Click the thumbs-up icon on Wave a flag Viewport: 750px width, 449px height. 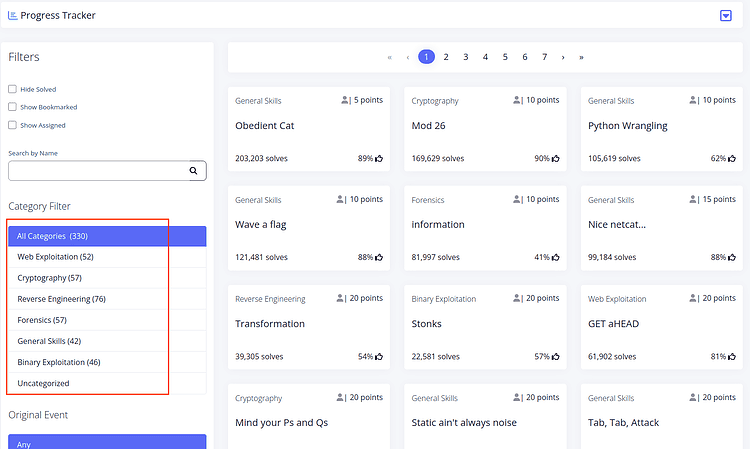click(x=379, y=257)
